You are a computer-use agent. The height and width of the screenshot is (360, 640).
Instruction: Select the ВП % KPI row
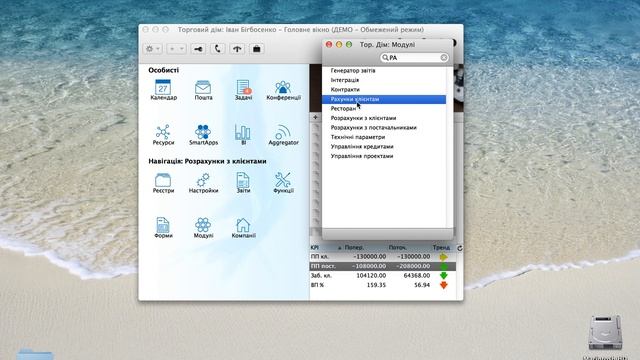383,285
